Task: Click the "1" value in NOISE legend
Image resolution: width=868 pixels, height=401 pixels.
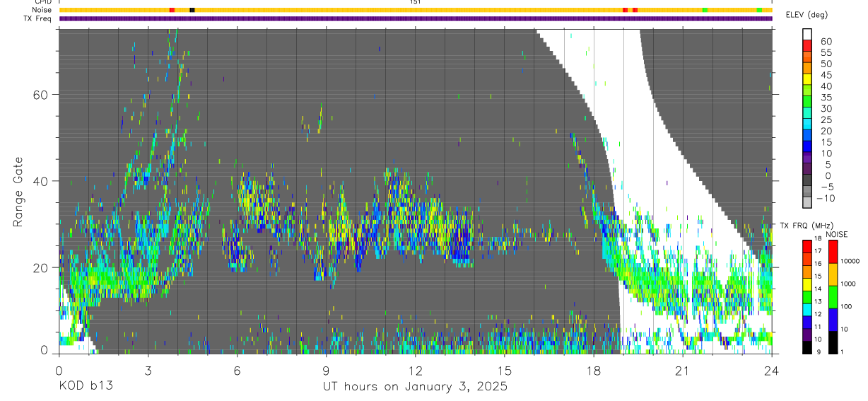Action: [842, 352]
